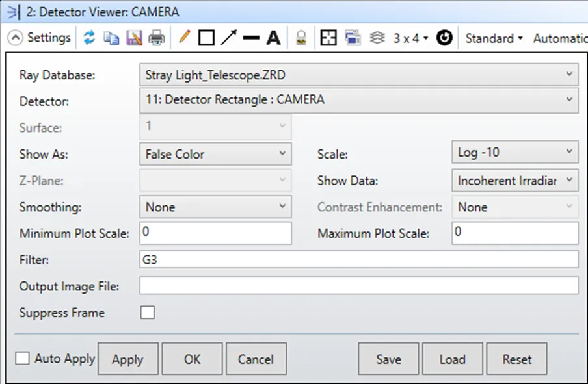
Task: Open the Ray Database dropdown
Action: (x=358, y=75)
